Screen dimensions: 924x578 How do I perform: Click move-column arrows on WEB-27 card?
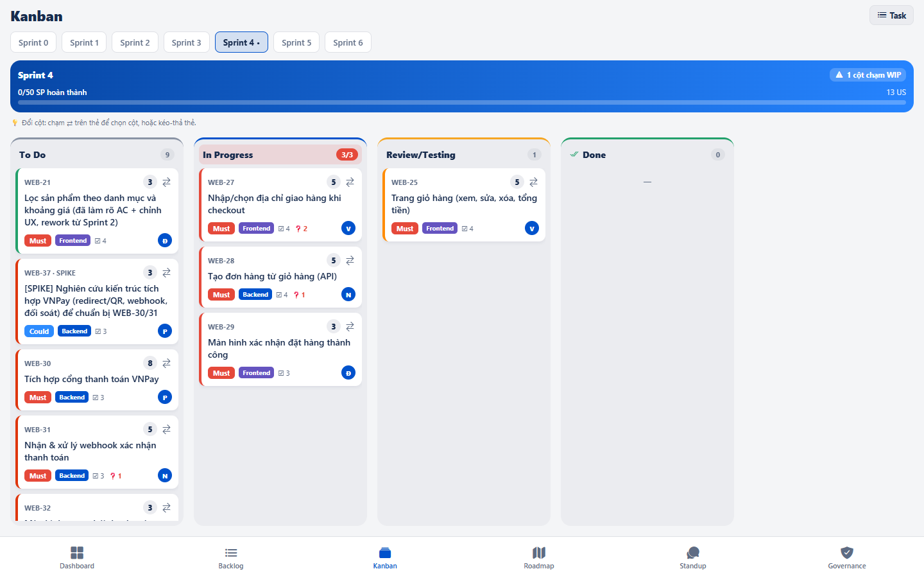[x=350, y=182]
